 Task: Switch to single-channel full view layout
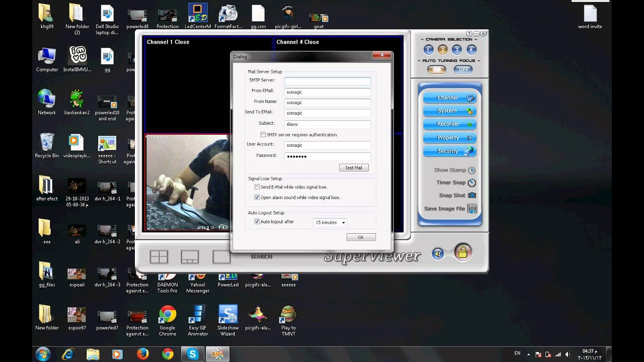[x=221, y=257]
